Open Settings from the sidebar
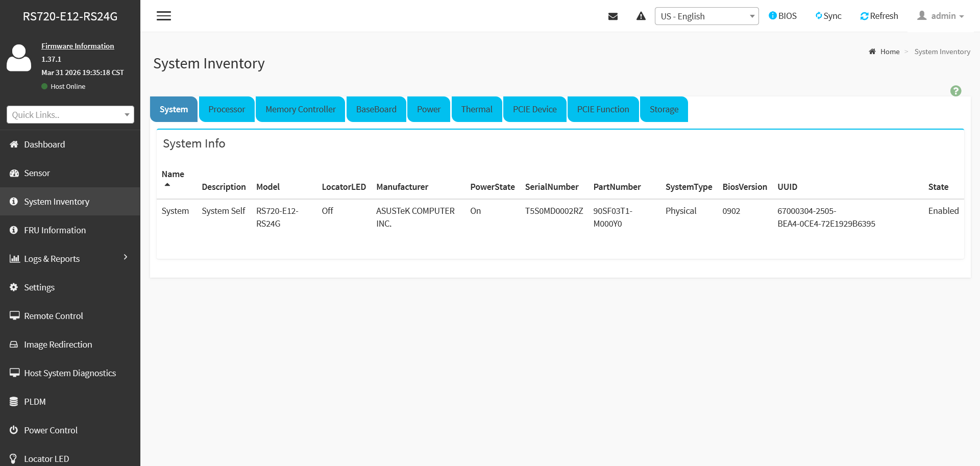This screenshot has width=980, height=466. (70, 287)
